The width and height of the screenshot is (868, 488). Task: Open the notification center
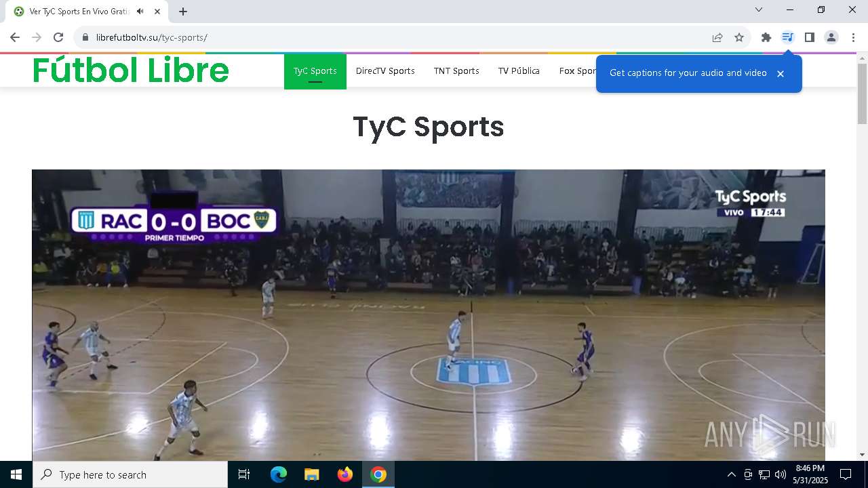[x=846, y=474]
